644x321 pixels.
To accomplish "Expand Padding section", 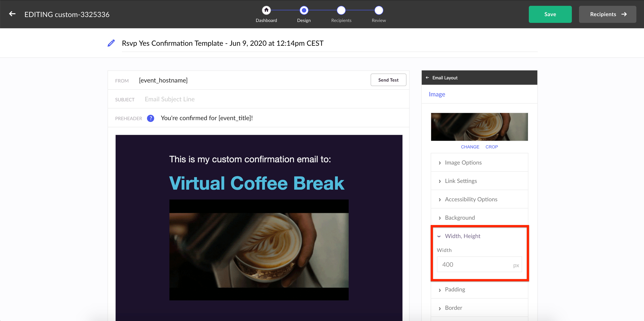I will click(x=480, y=289).
